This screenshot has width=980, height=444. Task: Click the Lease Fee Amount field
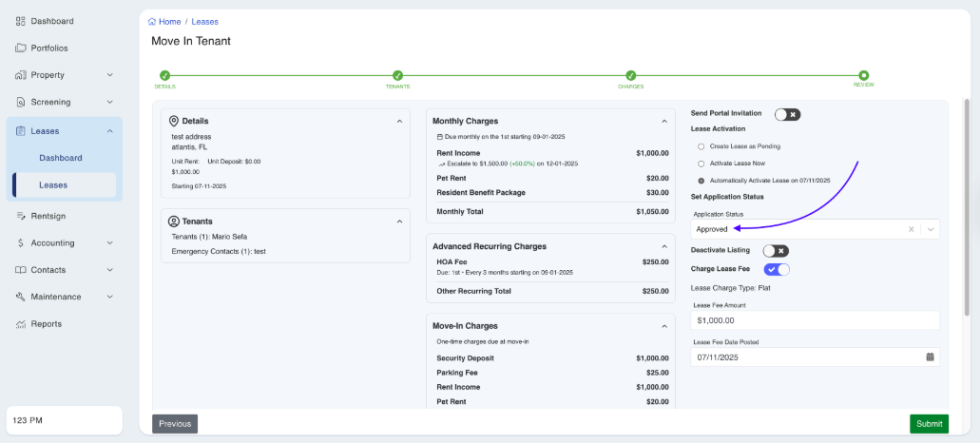tap(815, 321)
